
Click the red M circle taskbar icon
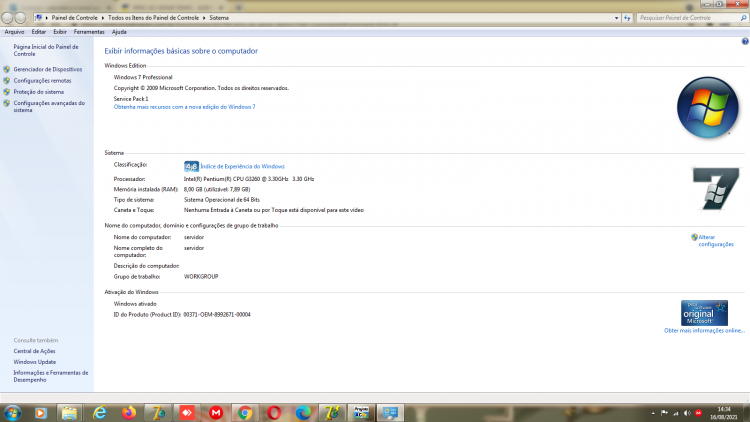pos(216,413)
